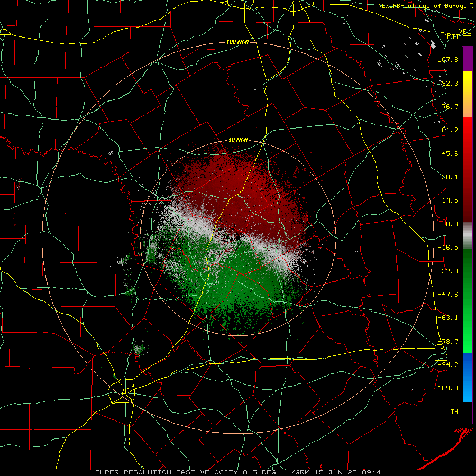Screen dimensions: 476x476
Task: Click the 50 NMI range ring label
Action: (238, 140)
